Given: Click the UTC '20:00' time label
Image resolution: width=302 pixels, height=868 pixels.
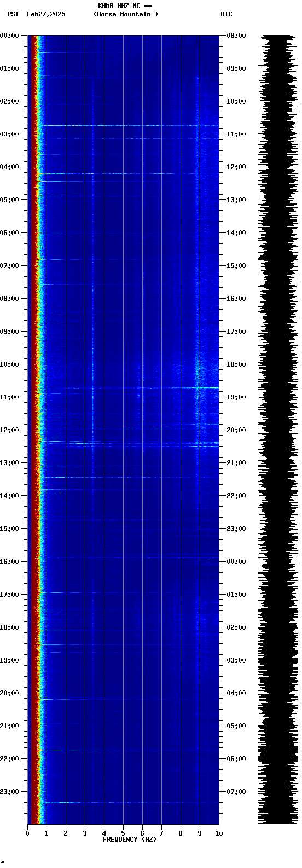Looking at the screenshot, I should click(x=236, y=430).
